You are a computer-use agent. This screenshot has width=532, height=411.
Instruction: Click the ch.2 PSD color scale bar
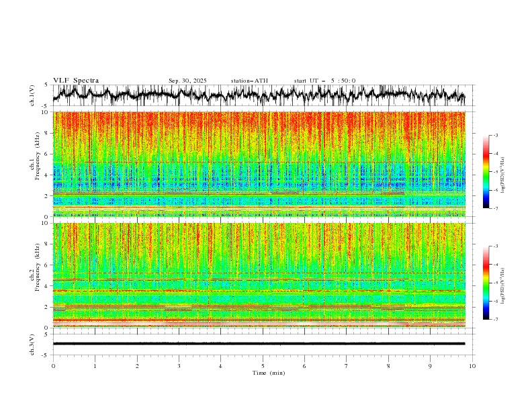pyautogui.click(x=486, y=283)
